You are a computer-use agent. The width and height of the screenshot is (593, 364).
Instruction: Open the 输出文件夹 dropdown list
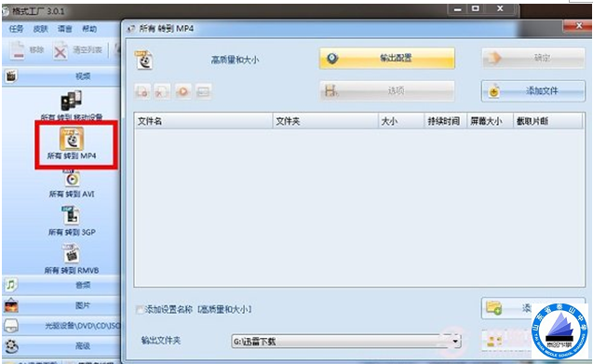pyautogui.click(x=455, y=342)
